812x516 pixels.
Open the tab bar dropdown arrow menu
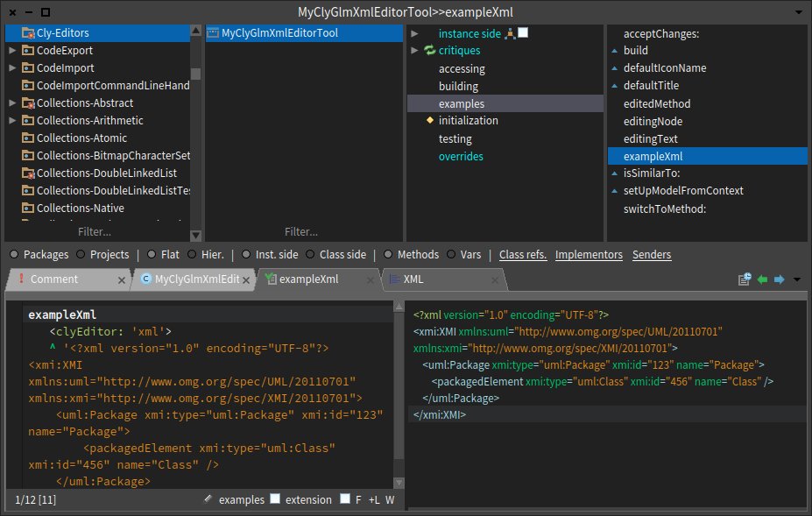tap(796, 279)
